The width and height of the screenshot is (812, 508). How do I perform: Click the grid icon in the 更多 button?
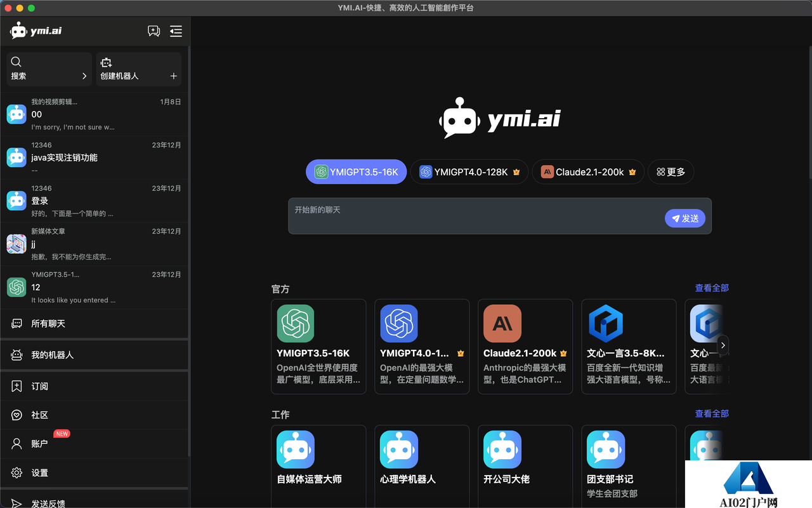pyautogui.click(x=660, y=172)
